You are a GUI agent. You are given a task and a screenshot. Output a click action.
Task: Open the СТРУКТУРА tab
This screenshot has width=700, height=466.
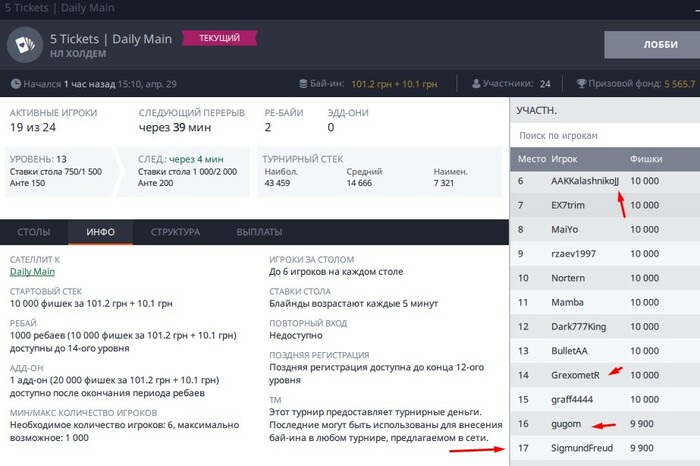point(175,232)
